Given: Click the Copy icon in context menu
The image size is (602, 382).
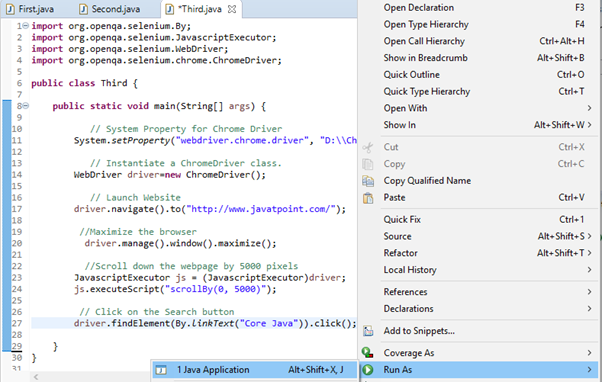Looking at the screenshot, I should pyautogui.click(x=368, y=164).
